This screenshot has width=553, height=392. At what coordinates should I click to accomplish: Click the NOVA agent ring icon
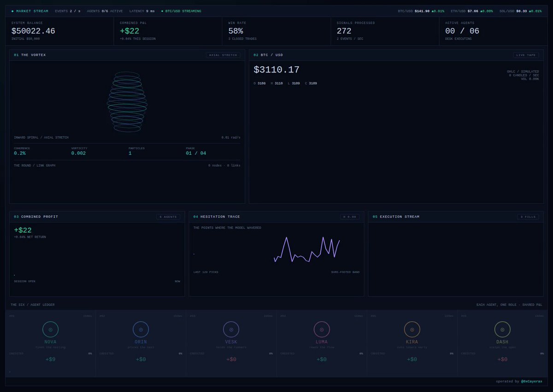50,329
